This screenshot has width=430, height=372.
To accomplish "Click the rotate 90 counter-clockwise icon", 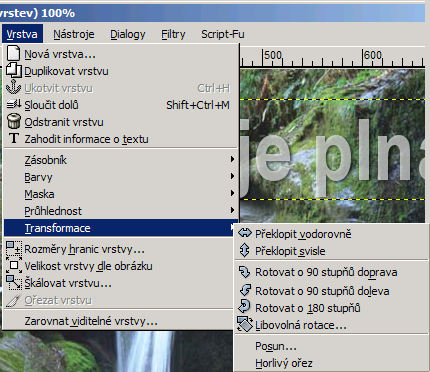I will click(245, 290).
